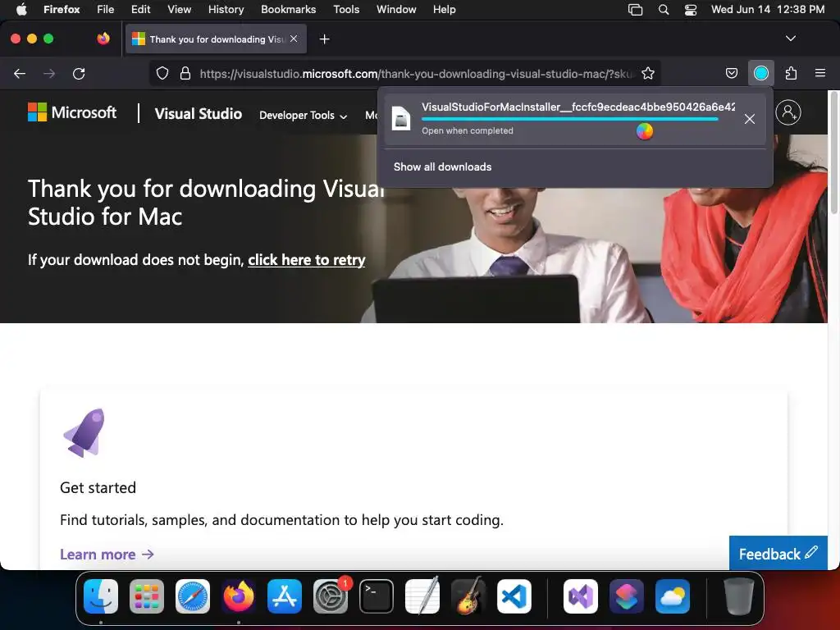
Task: Open the Apple menu
Action: 21,10
